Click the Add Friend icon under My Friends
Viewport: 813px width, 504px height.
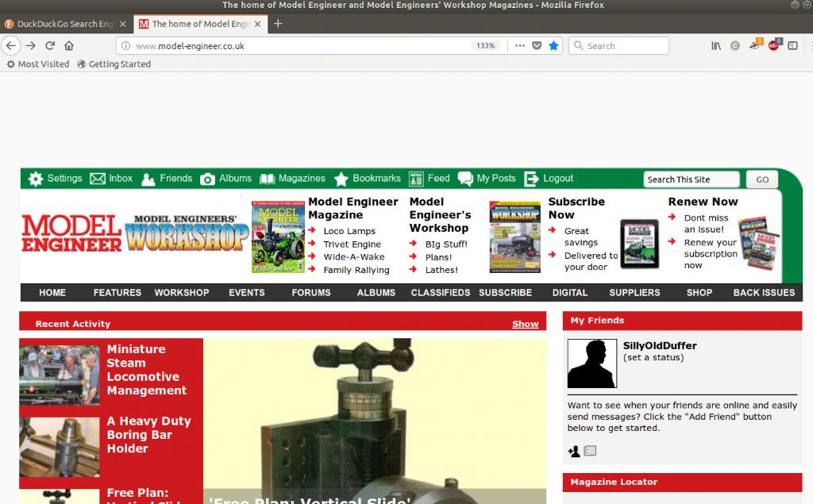point(574,451)
